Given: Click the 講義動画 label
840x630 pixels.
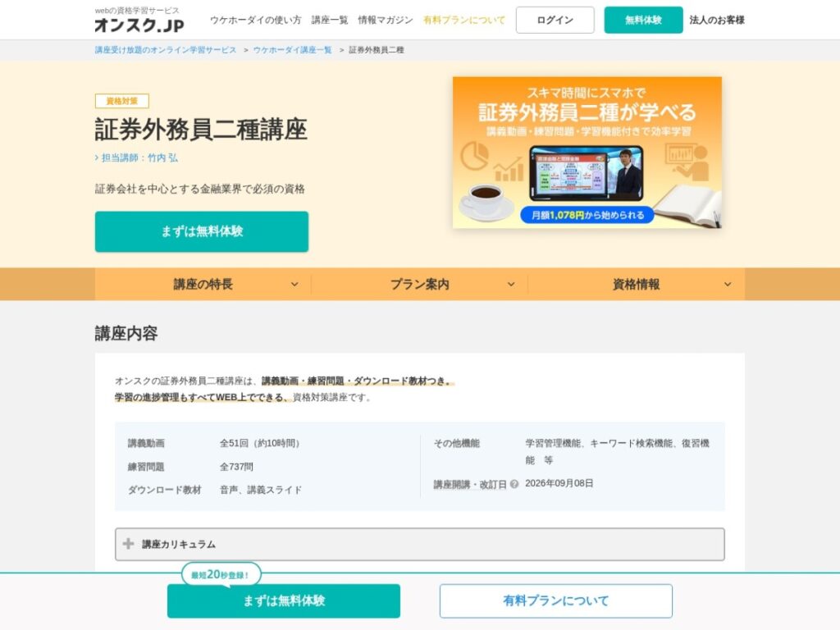Looking at the screenshot, I should [x=146, y=443].
